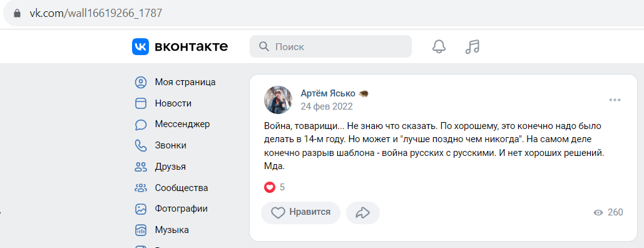Open the music note icon in header
The image size is (644, 248).
pos(473,46)
